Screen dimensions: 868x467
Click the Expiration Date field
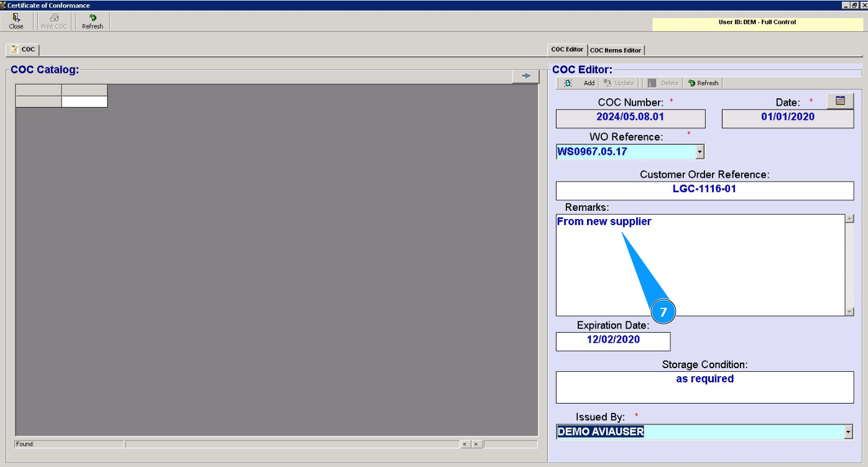tap(613, 341)
